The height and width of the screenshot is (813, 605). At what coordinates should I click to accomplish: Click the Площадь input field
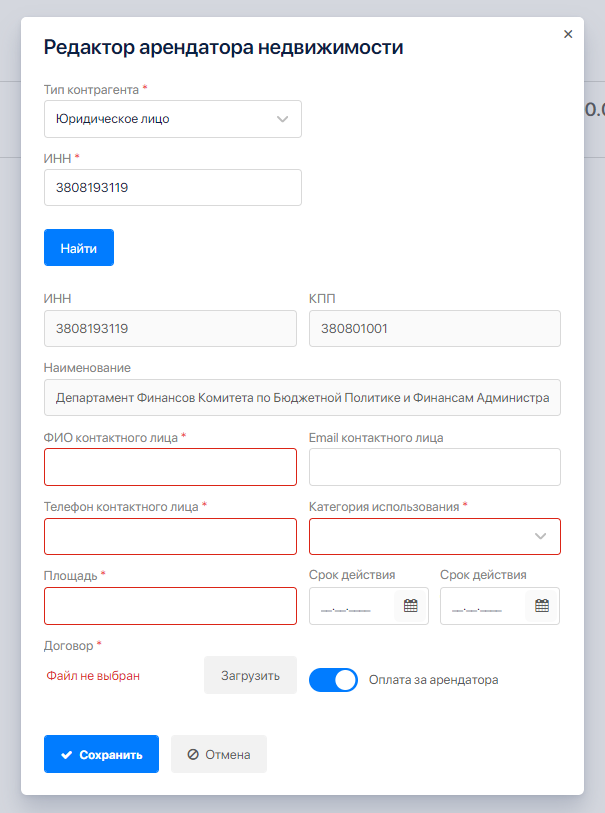coord(171,606)
